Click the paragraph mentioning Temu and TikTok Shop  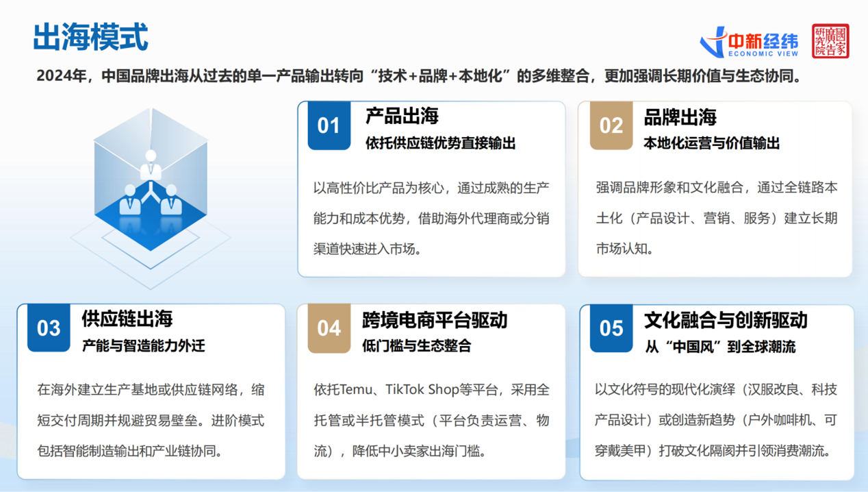[431, 420]
